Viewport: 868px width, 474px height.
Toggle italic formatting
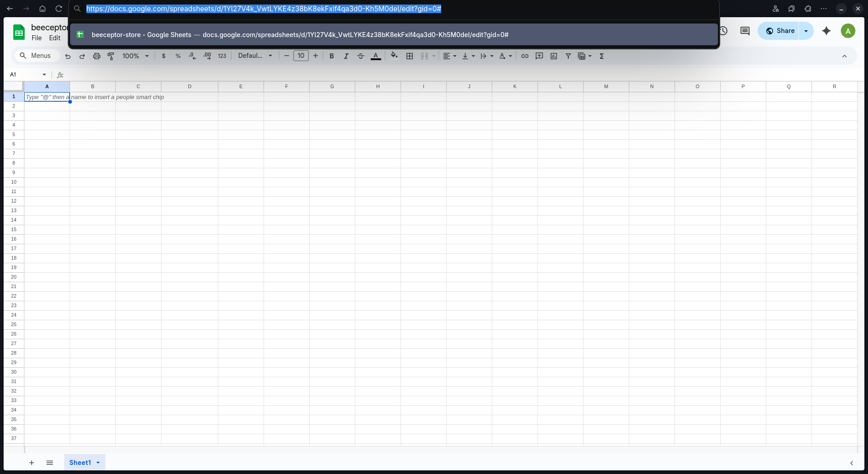click(x=346, y=56)
